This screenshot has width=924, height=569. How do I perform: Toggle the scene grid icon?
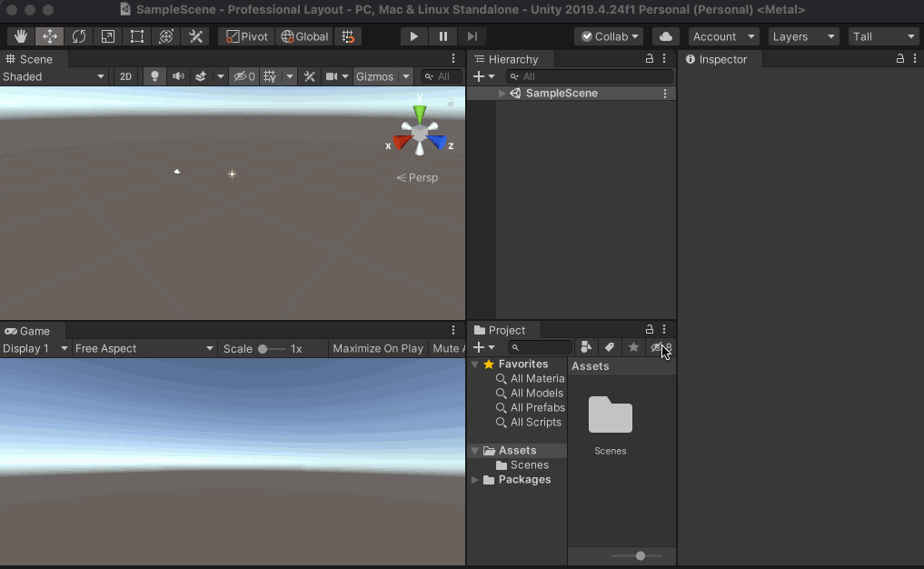point(270,76)
